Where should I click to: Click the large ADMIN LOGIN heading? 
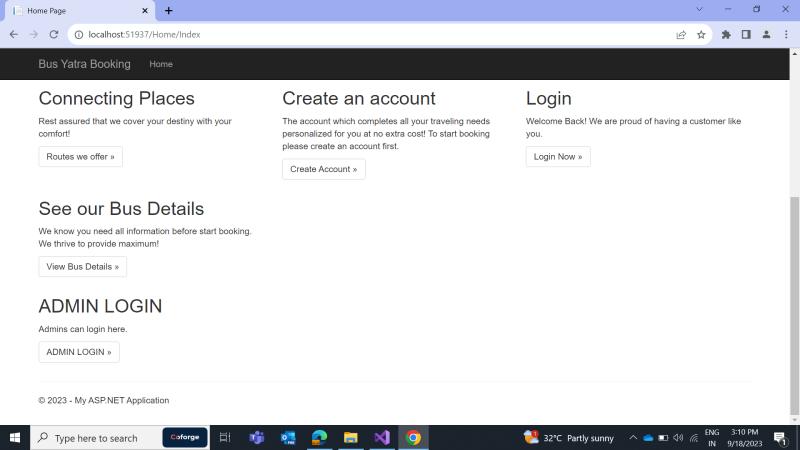(100, 306)
